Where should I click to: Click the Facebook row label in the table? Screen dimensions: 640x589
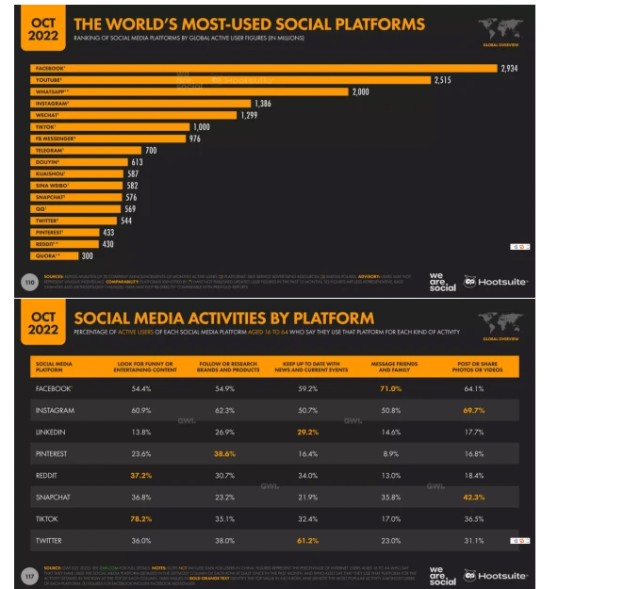pyautogui.click(x=53, y=389)
